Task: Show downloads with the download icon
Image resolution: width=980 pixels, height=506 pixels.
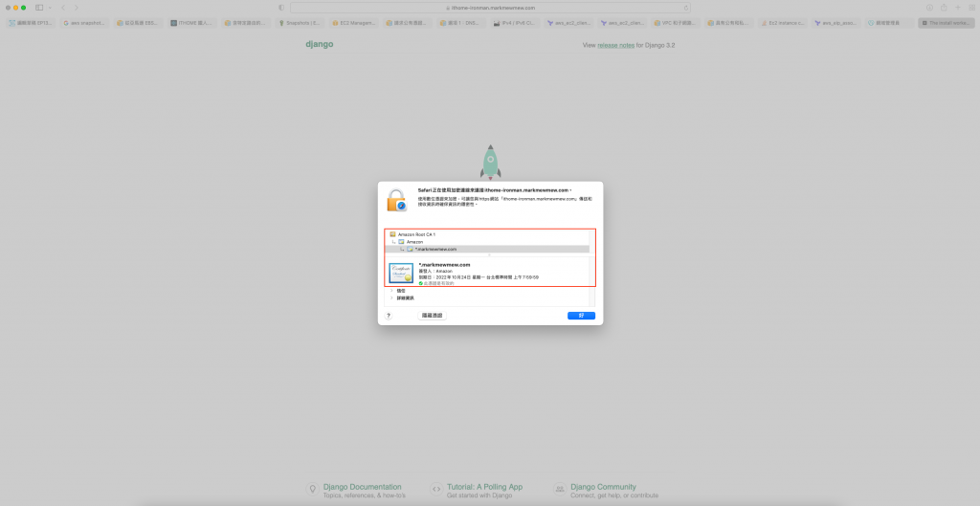Action: (929, 8)
